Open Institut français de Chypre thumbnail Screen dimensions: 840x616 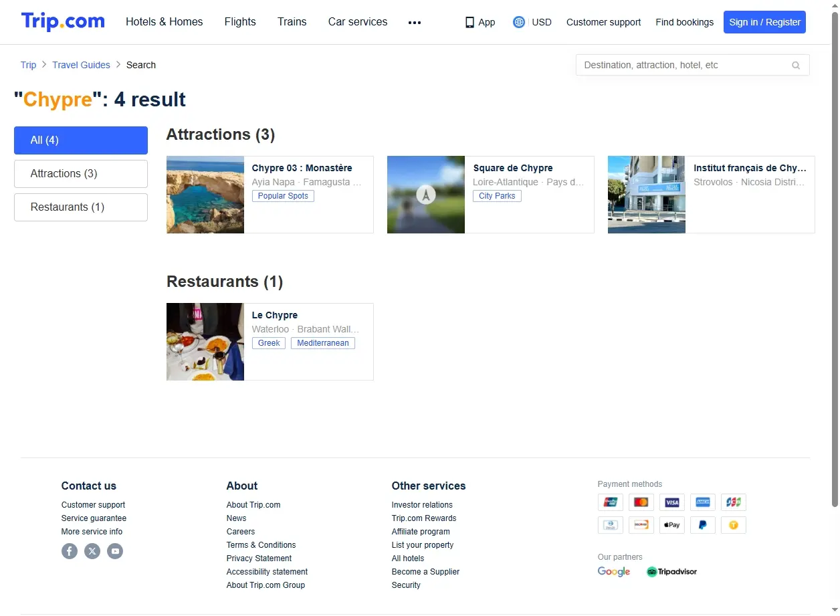coord(647,195)
